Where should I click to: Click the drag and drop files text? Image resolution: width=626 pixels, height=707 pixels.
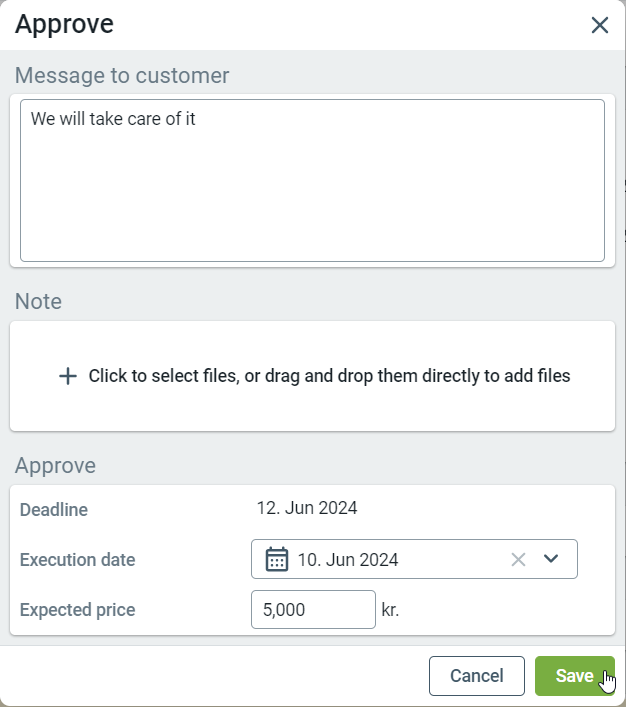click(x=329, y=376)
